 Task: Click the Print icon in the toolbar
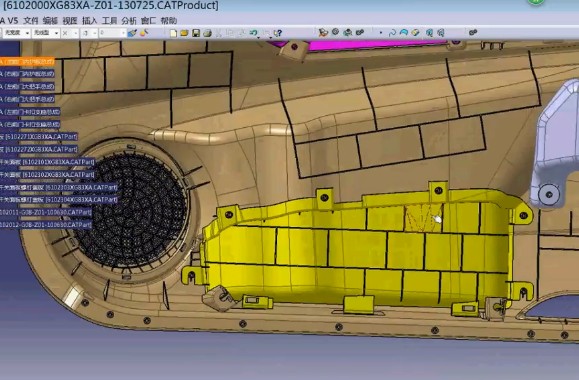coord(207,33)
